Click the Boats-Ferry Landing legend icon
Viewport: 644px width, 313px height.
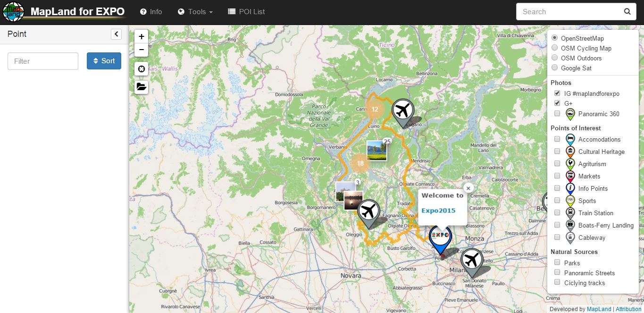(570, 225)
